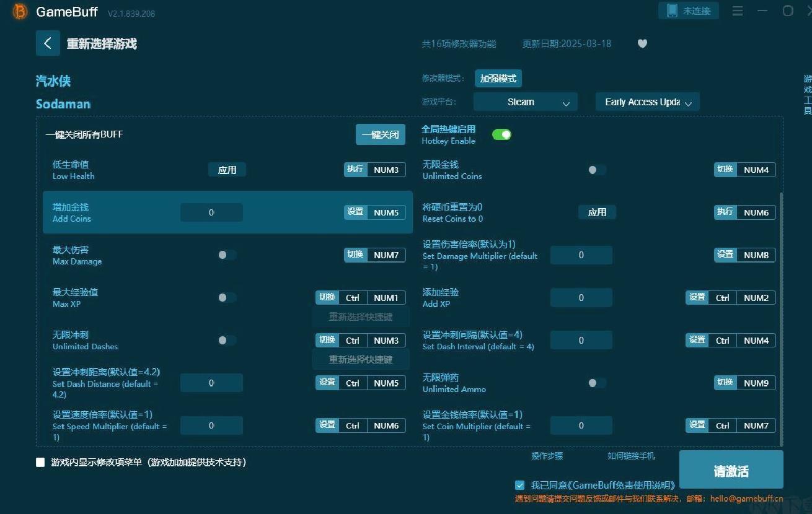Viewport: 812px width, 514px height.
Task: Click Set Dash Interval value field
Action: pyautogui.click(x=581, y=340)
